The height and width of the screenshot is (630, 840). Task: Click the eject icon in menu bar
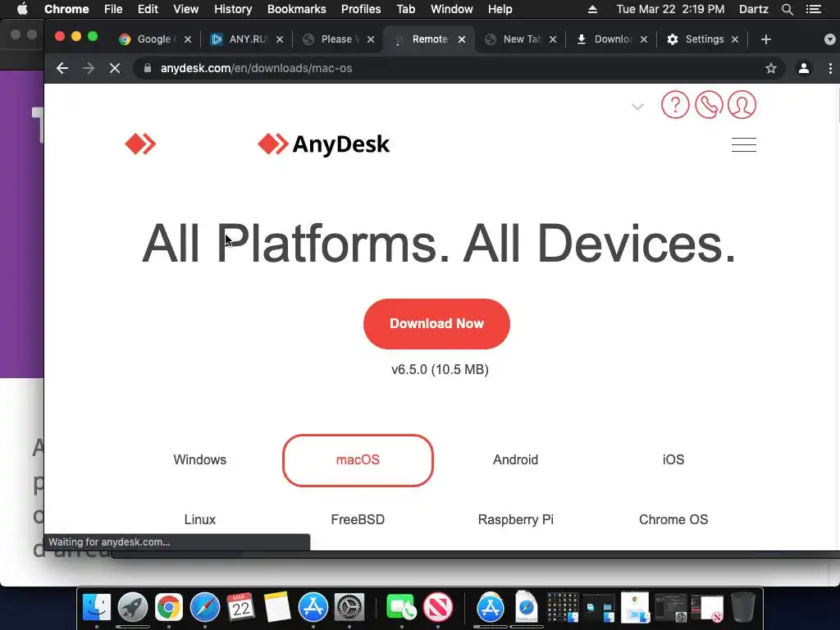[592, 9]
